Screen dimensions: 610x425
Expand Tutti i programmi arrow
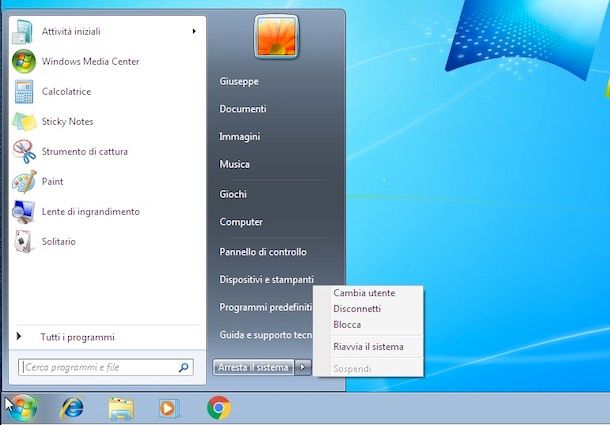click(19, 336)
